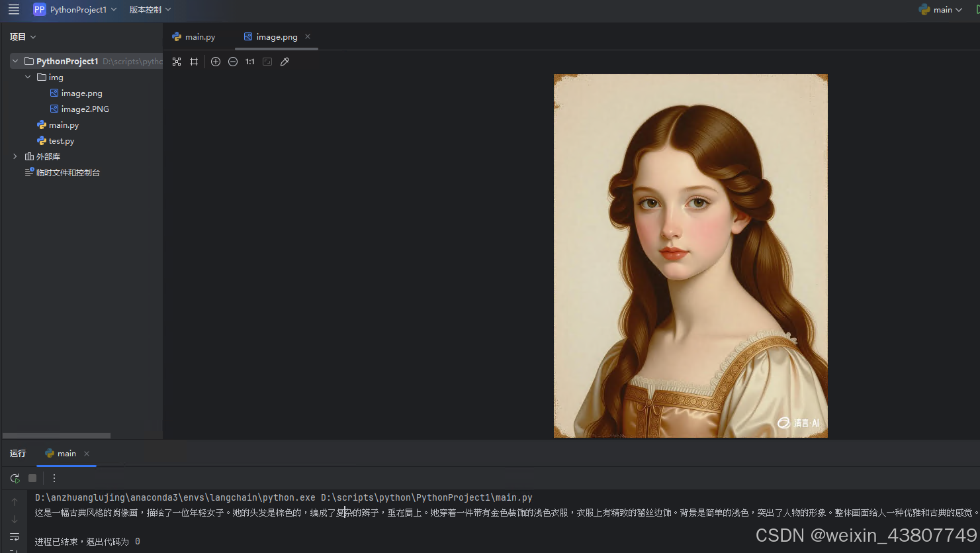The width and height of the screenshot is (980, 553).
Task: Click the portrait image in the viewer
Action: point(691,256)
